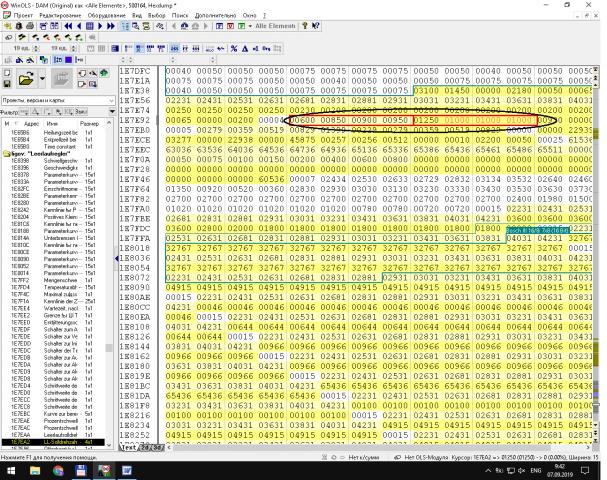This screenshot has width=607, height=480.
Task: Open the Оборудование menu
Action: (x=107, y=15)
